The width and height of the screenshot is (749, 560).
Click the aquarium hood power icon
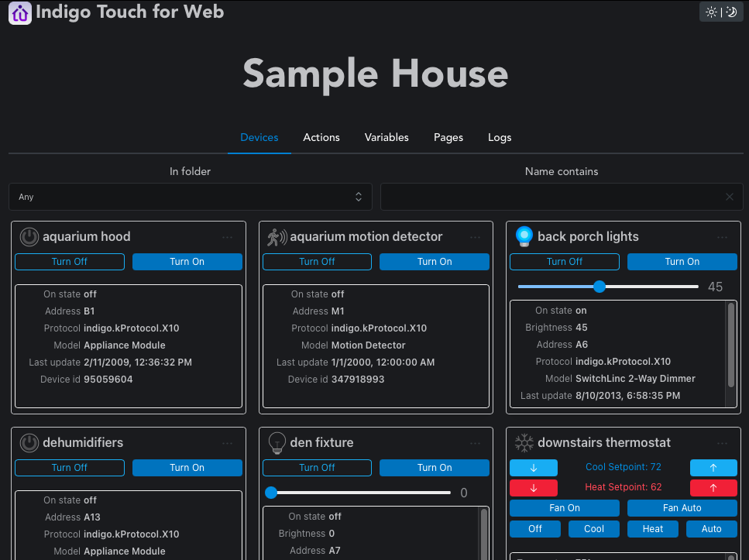pyautogui.click(x=29, y=237)
